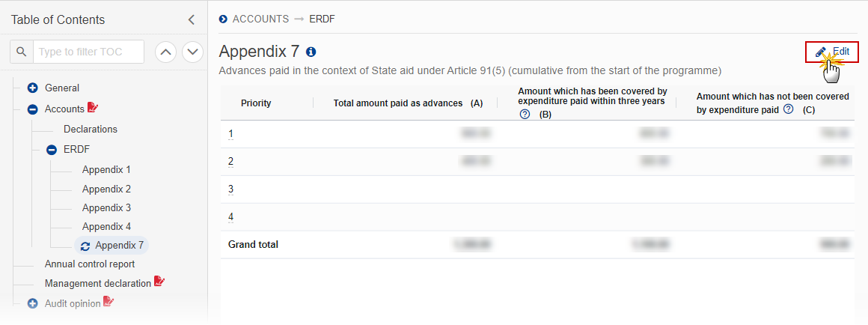
Task: Click ACCOUNTS in the breadcrumb
Action: [x=260, y=19]
